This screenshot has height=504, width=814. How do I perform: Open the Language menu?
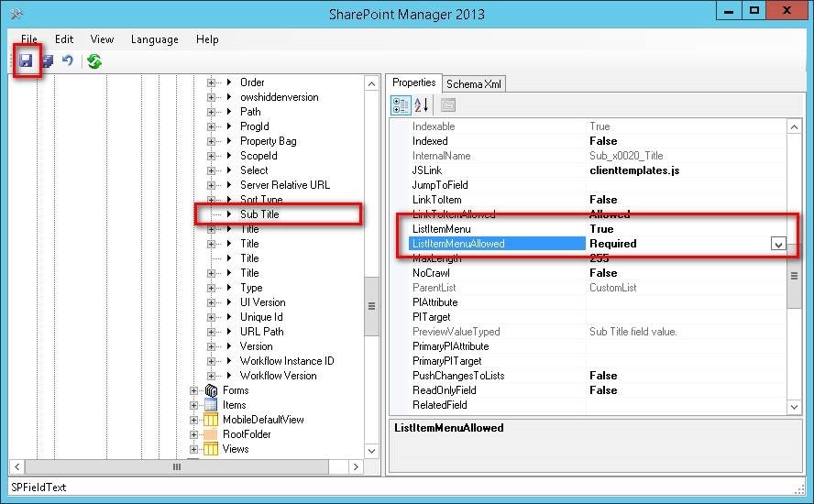[x=155, y=38]
